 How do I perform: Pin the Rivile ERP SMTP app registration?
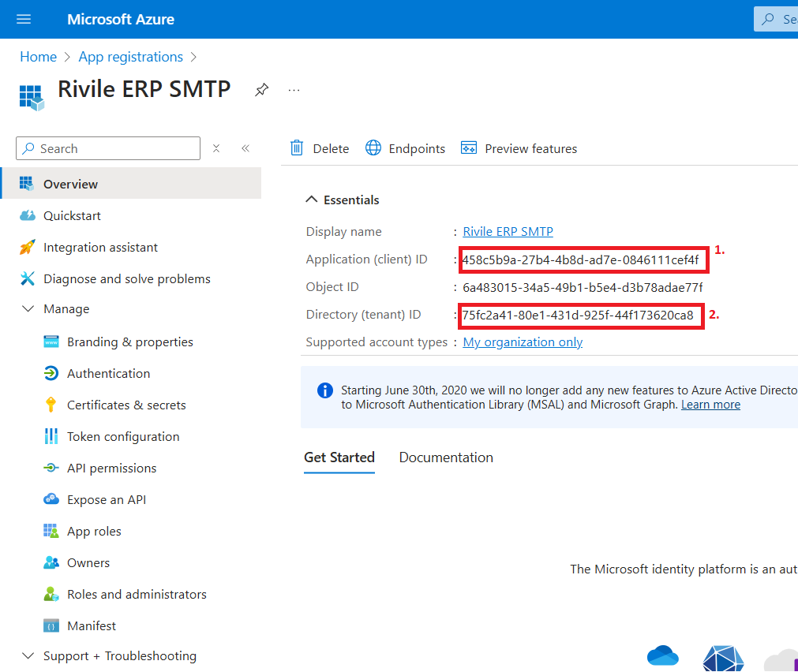(x=261, y=90)
